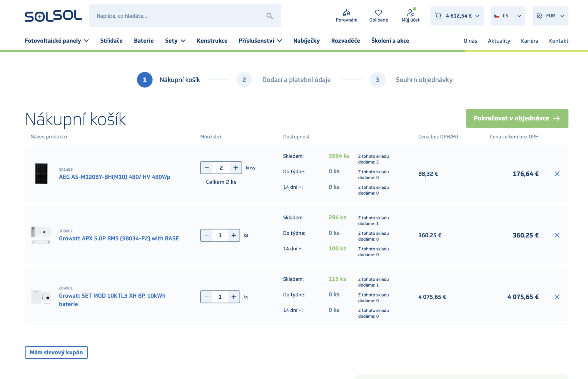Click unit price 88,32 €

click(428, 174)
